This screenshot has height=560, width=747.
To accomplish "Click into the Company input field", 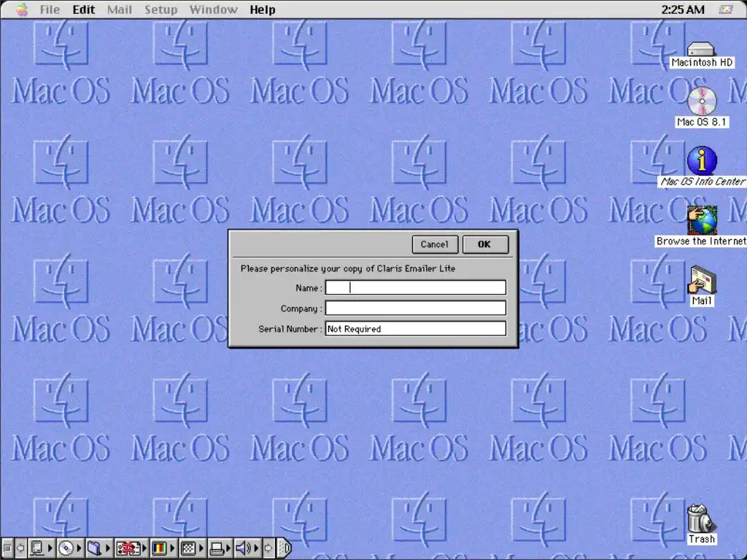I will click(415, 308).
